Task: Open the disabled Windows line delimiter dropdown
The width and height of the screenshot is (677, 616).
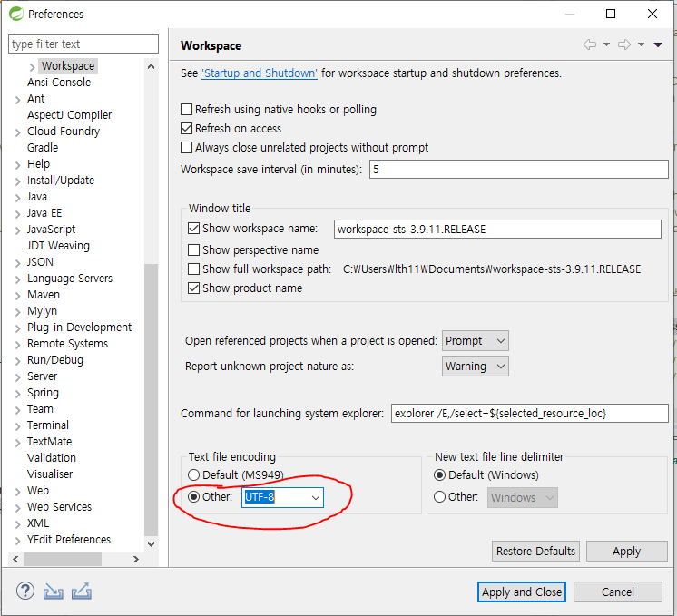Action: pyautogui.click(x=523, y=498)
